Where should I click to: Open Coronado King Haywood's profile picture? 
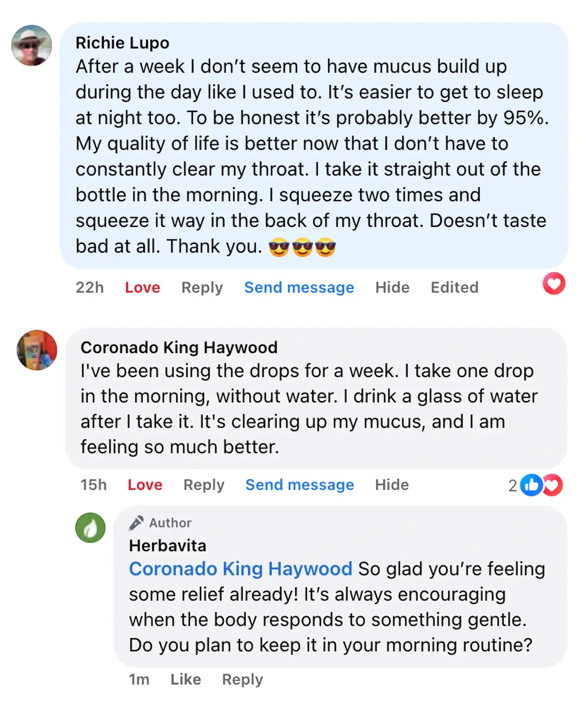pos(37,350)
